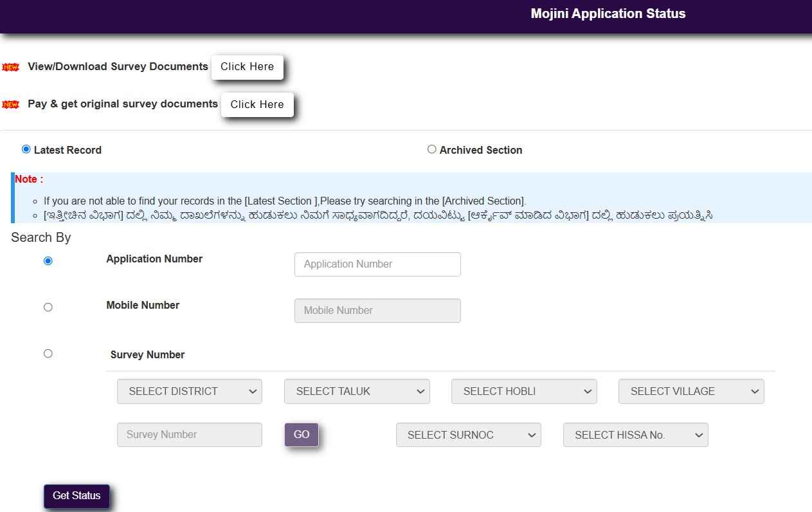Viewport: 812px width, 512px height.
Task: Open the SELECT HOBLI dropdown
Action: click(x=523, y=391)
